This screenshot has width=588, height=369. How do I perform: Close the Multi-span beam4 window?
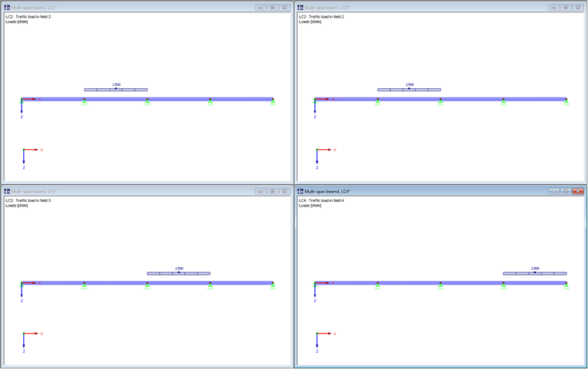[578, 191]
